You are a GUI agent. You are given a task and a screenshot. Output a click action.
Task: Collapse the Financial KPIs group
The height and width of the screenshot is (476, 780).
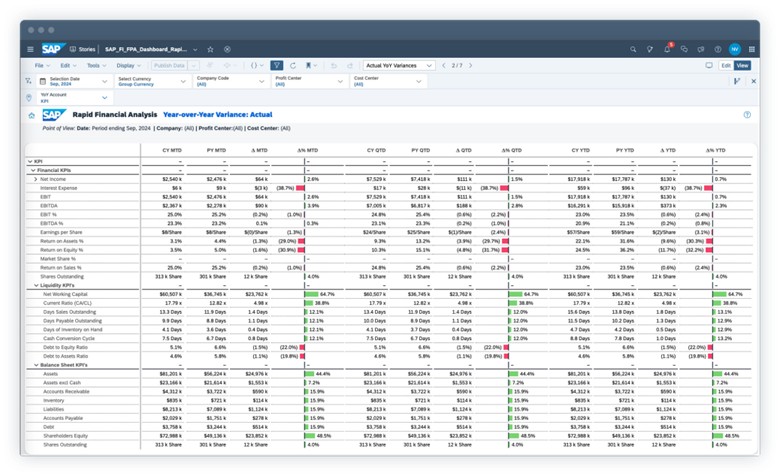[30, 171]
